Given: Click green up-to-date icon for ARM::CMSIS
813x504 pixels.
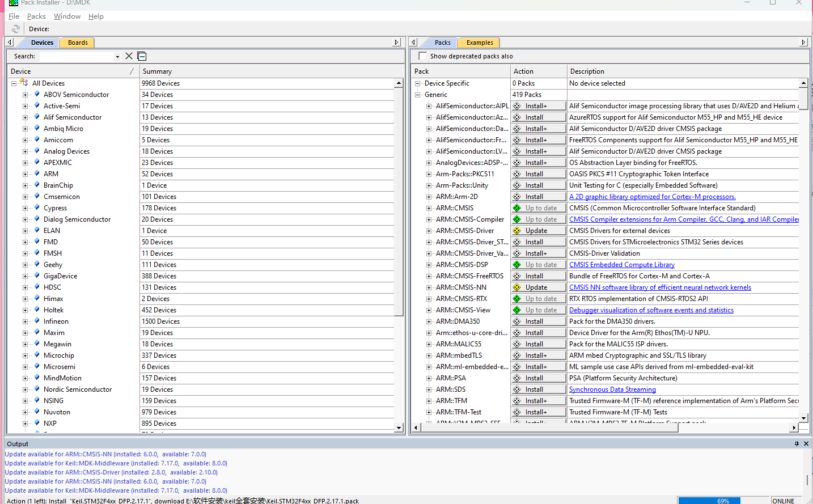Looking at the screenshot, I should click(x=517, y=208).
